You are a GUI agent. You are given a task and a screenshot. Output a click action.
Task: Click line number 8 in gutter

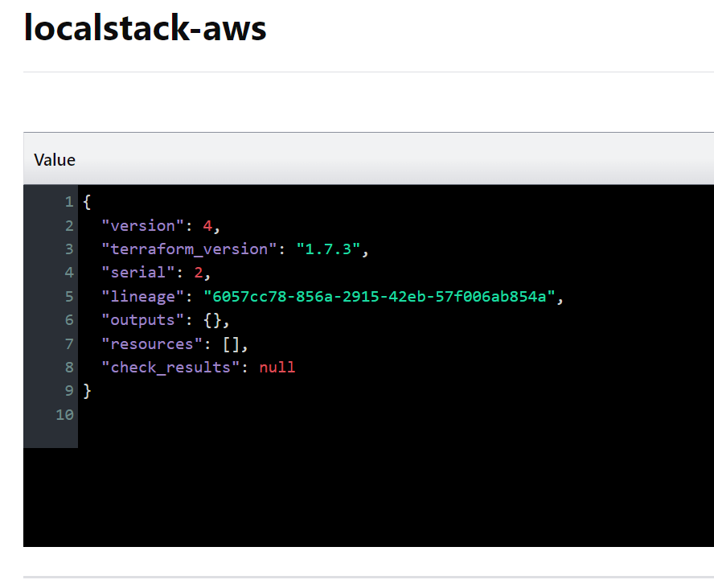[x=69, y=367]
